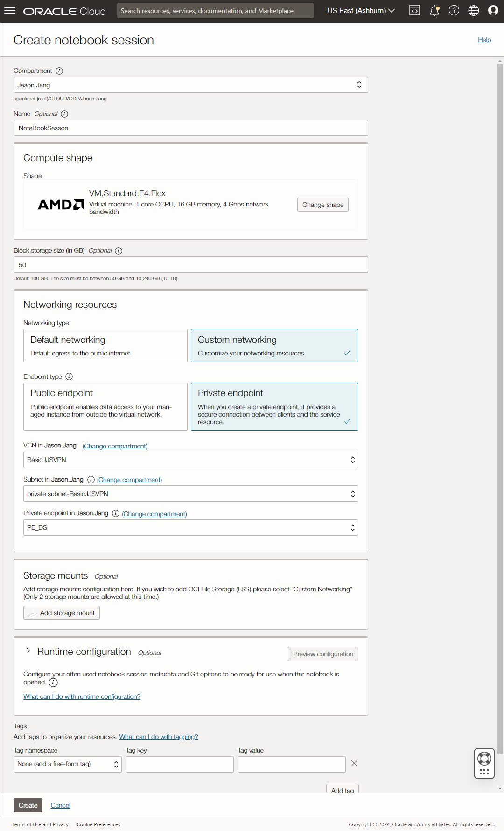Click the Create button
Screen dimensions: 504x831
coord(28,805)
